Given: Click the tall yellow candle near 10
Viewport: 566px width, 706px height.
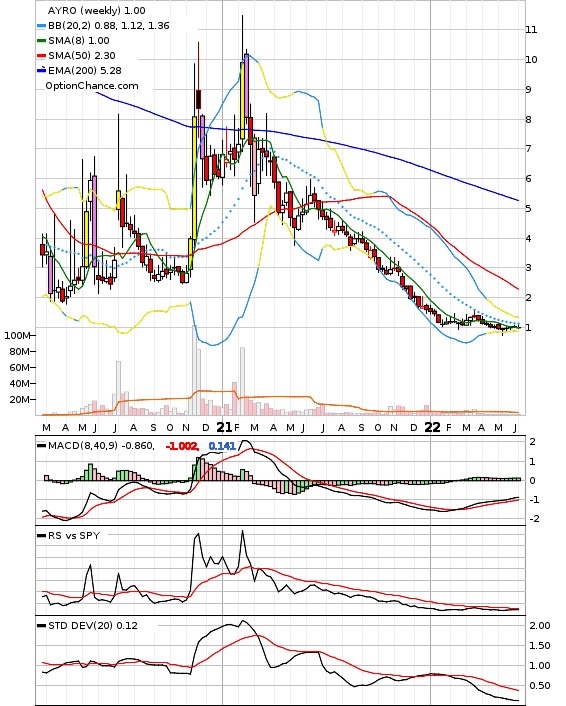Looking at the screenshot, I should [x=242, y=100].
